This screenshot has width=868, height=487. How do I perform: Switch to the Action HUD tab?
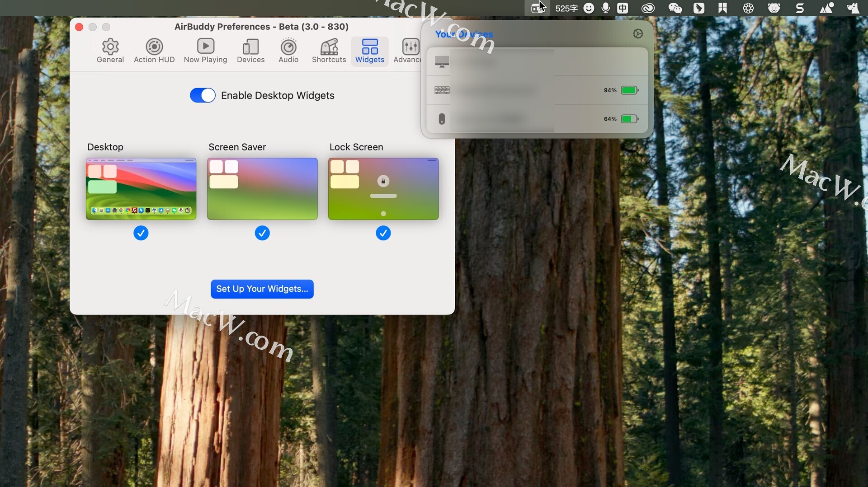pyautogui.click(x=154, y=51)
